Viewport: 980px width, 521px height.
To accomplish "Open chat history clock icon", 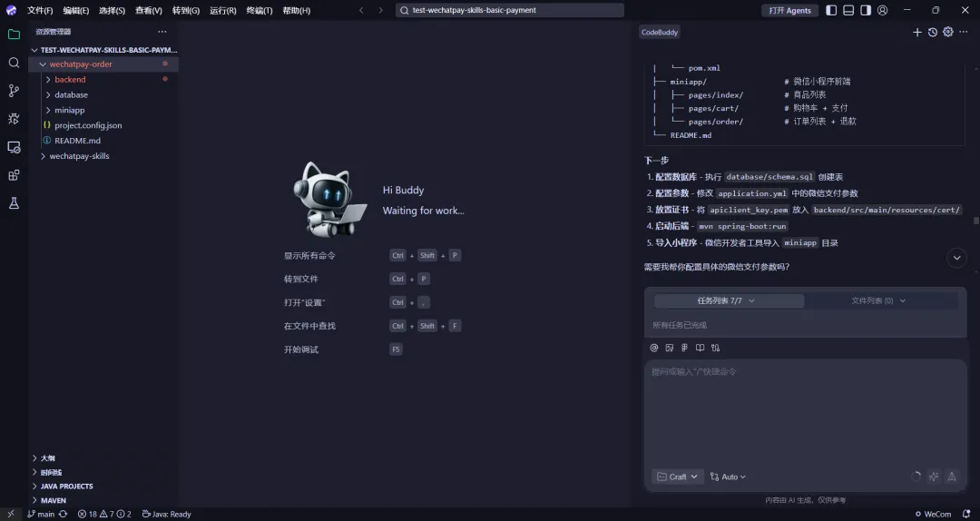I will 933,32.
